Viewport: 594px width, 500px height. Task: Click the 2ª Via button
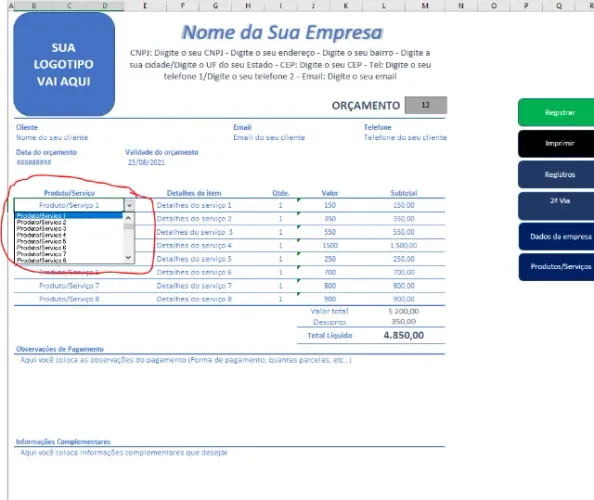556,206
